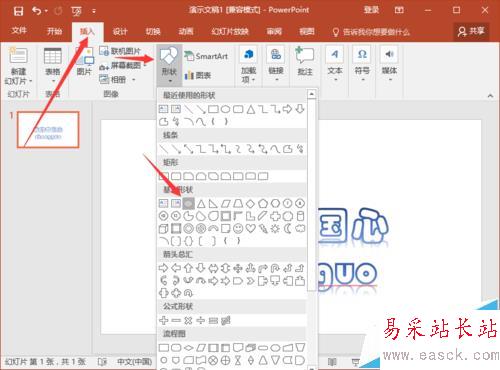Save the presentation from the quick access toolbar

18,11
